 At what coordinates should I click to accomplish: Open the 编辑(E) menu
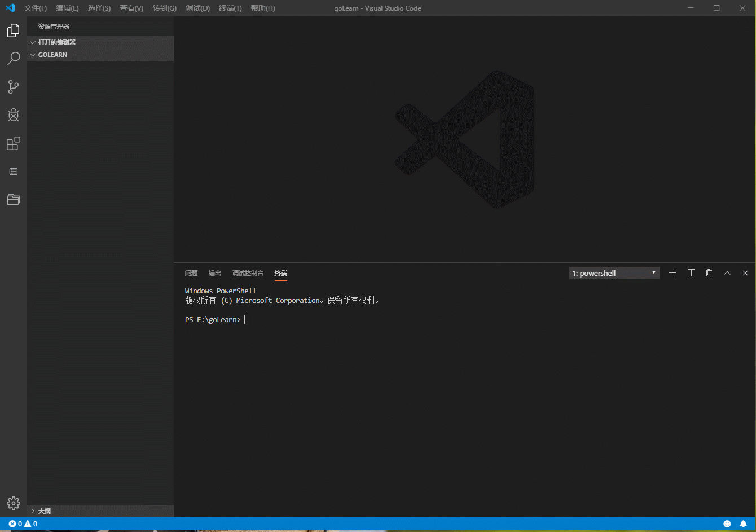(x=67, y=8)
